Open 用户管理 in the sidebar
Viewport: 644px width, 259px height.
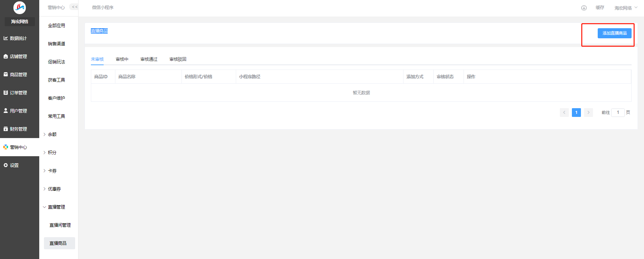[x=19, y=111]
